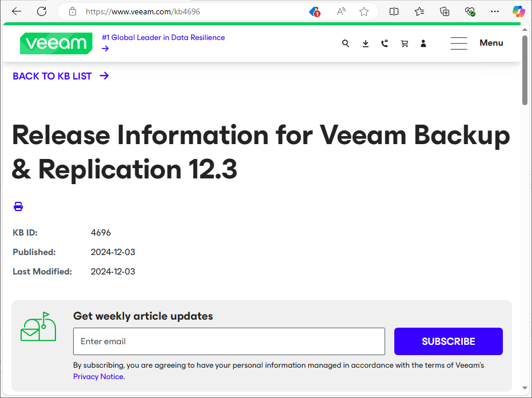Go back with the browser back arrow
Image resolution: width=532 pixels, height=398 pixels.
click(x=16, y=11)
